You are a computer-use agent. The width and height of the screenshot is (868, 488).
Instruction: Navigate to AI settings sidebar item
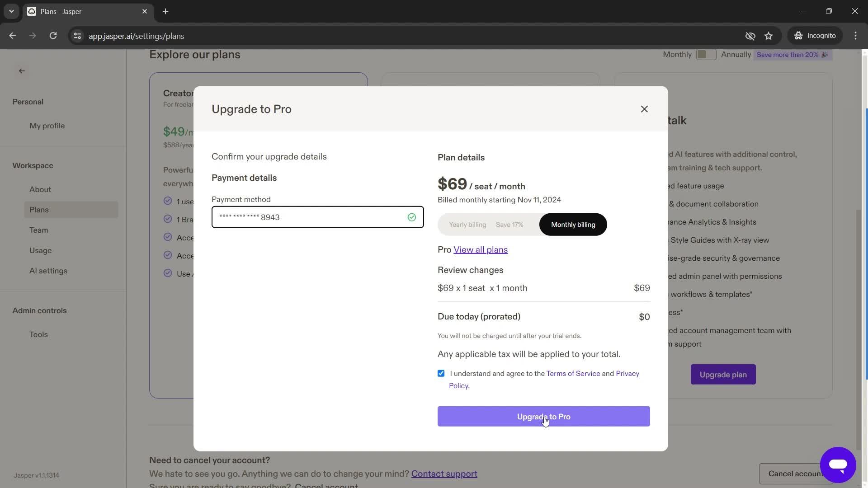tap(47, 271)
